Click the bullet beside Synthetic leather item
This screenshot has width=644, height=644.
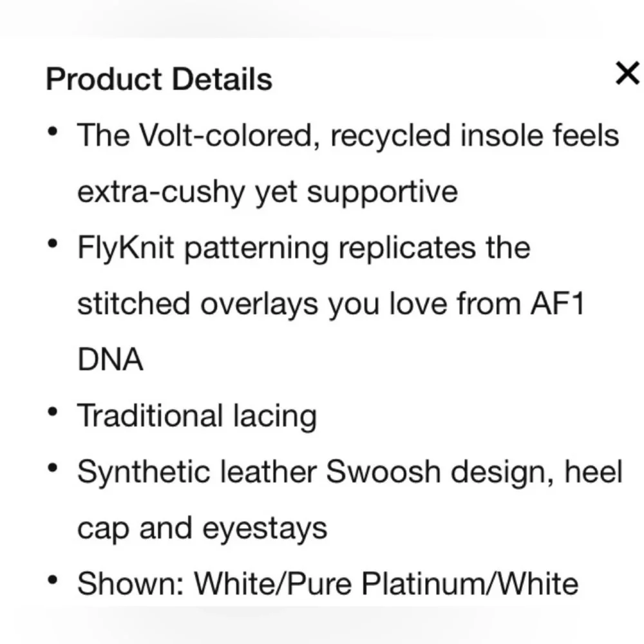53,468
